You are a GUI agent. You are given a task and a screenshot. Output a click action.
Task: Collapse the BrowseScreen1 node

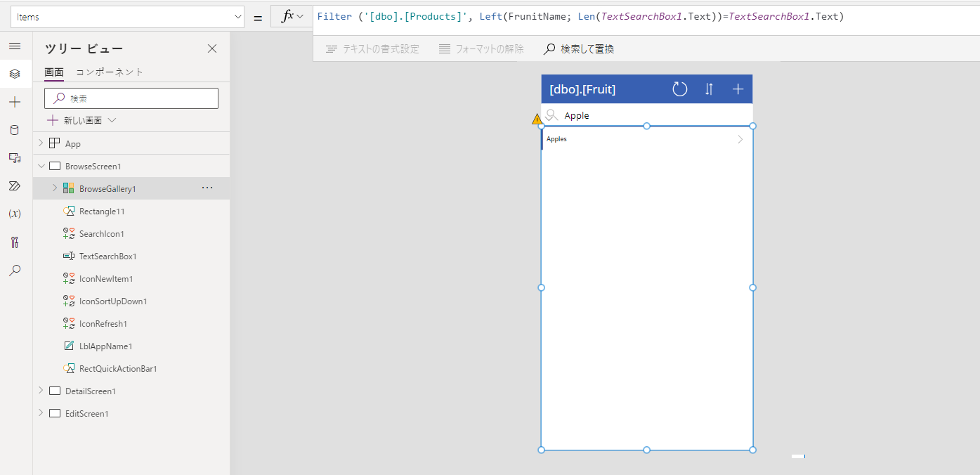coord(41,166)
